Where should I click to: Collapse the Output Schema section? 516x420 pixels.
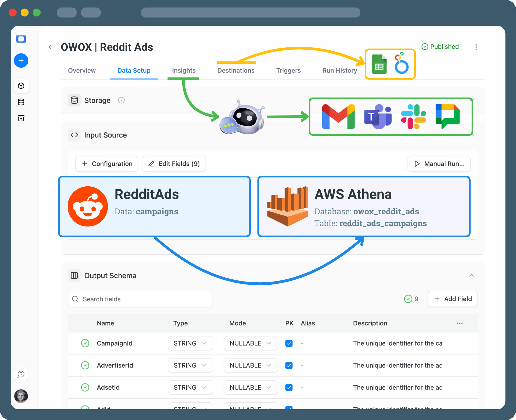click(x=471, y=275)
